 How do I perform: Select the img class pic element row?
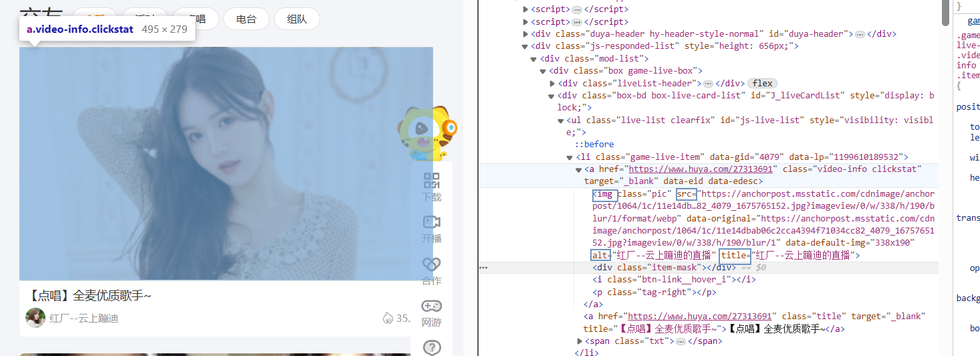tap(763, 225)
